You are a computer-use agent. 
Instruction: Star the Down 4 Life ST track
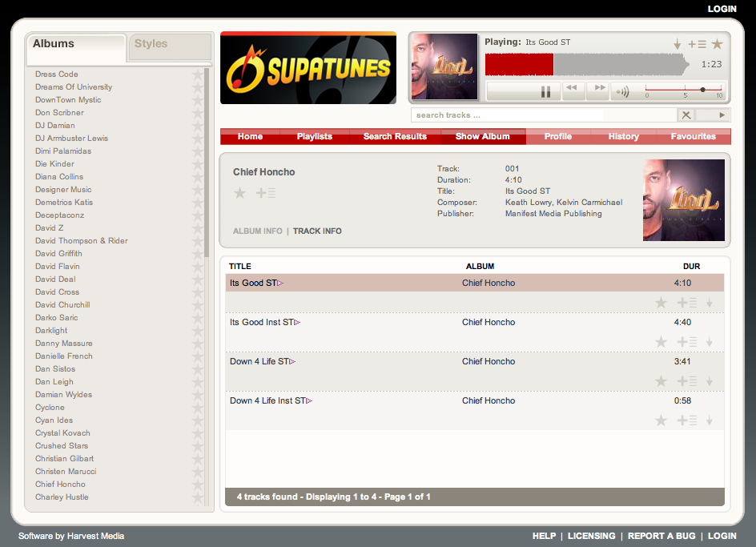pos(661,381)
